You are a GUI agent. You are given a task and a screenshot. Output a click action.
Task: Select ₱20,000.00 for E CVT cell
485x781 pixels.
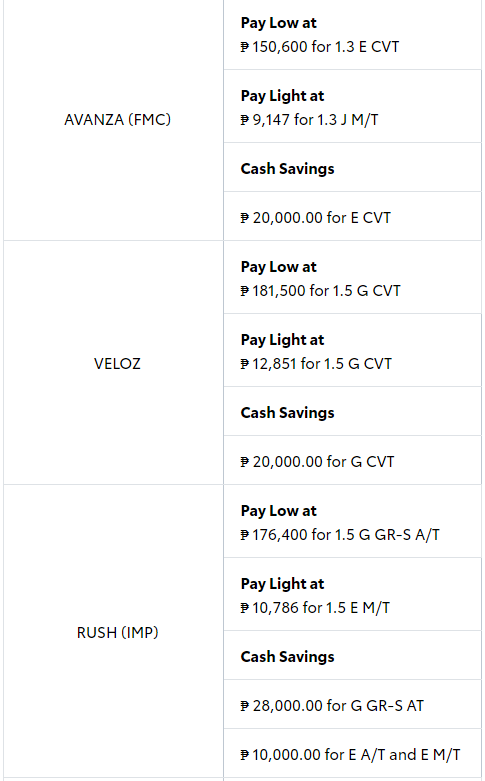coord(353,216)
